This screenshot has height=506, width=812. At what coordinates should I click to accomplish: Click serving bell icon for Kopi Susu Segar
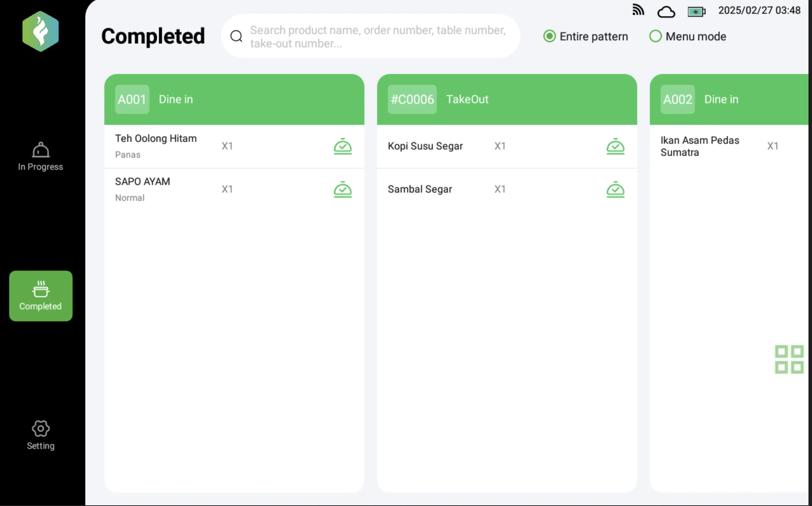pos(615,146)
